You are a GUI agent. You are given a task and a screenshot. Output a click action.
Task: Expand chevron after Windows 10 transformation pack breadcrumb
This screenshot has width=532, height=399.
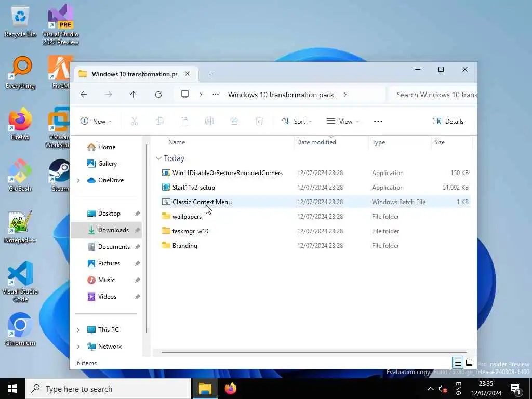click(345, 95)
